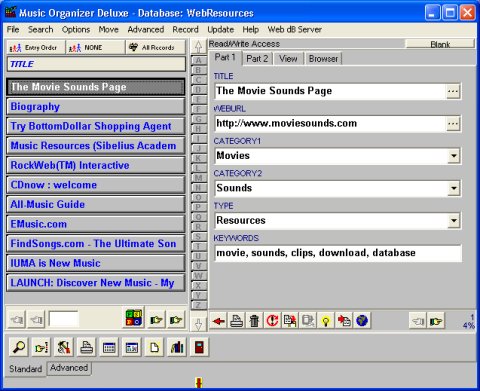Viewport: 480px width, 391px height.
Task: Click the ellipsis button next to the WEBURL field
Action: click(x=453, y=124)
